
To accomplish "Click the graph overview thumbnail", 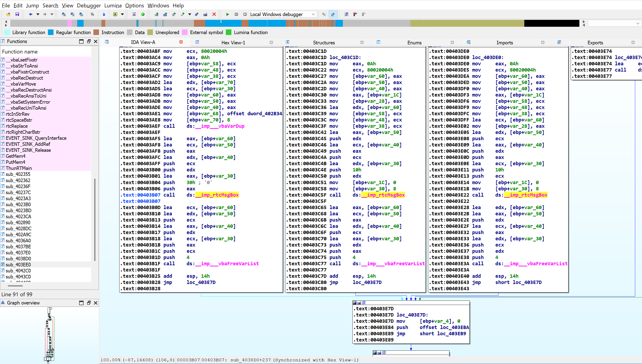I will (49, 335).
